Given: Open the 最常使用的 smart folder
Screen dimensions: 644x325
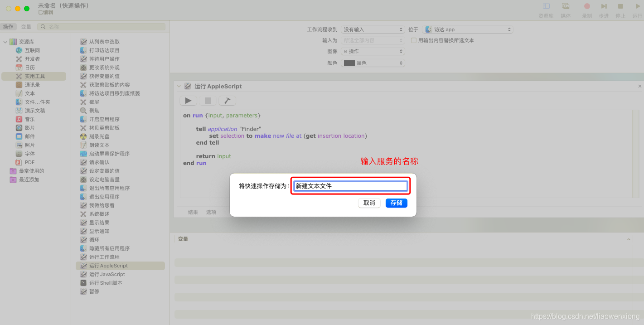Looking at the screenshot, I should pyautogui.click(x=31, y=171).
